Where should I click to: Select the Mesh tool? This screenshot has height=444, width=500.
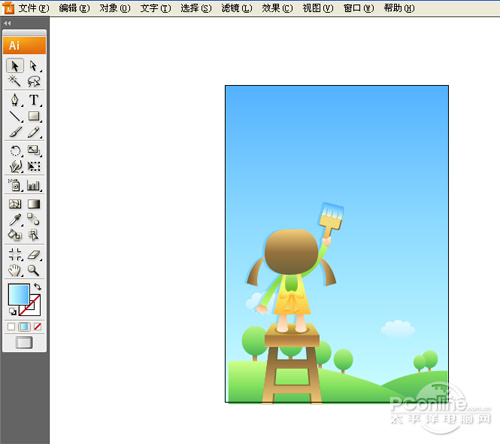pyautogui.click(x=15, y=204)
